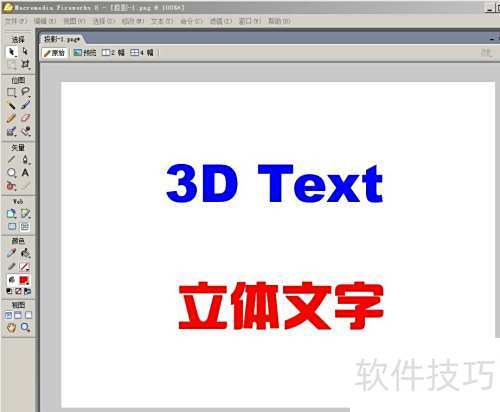Click the Fireworks application icon in title bar
Image resolution: width=500 pixels, height=412 pixels.
coord(8,7)
